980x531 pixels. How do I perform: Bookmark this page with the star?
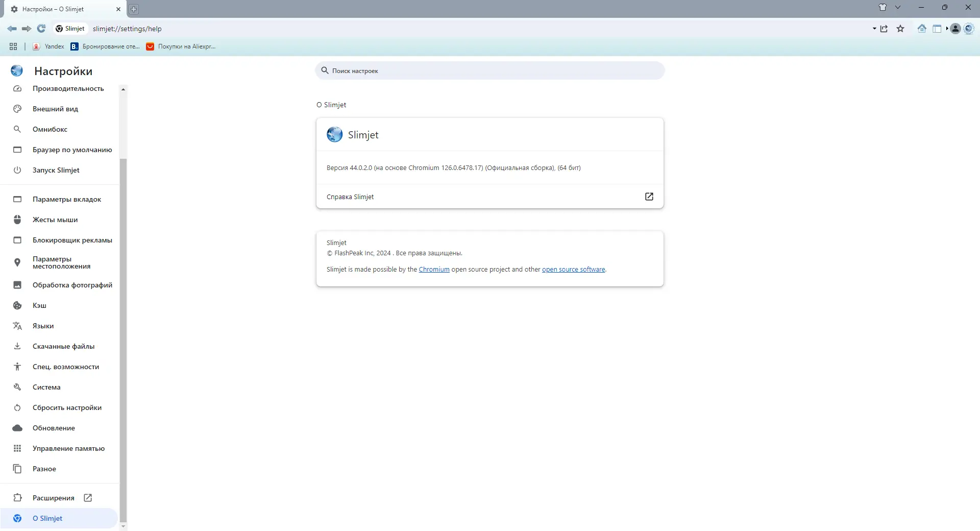click(900, 29)
